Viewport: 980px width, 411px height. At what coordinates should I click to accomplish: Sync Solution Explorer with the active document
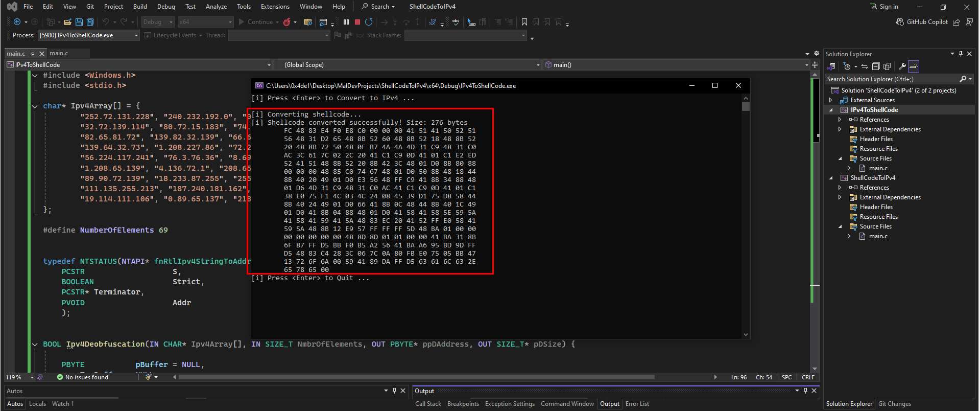(x=864, y=66)
